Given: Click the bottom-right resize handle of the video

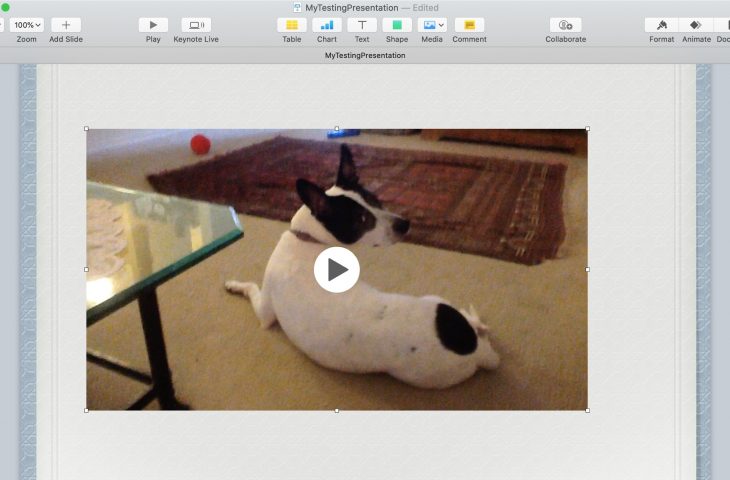Looking at the screenshot, I should tap(587, 410).
